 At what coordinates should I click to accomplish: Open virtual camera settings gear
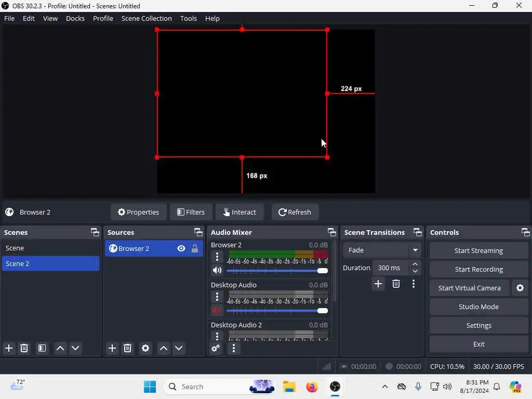(520, 288)
